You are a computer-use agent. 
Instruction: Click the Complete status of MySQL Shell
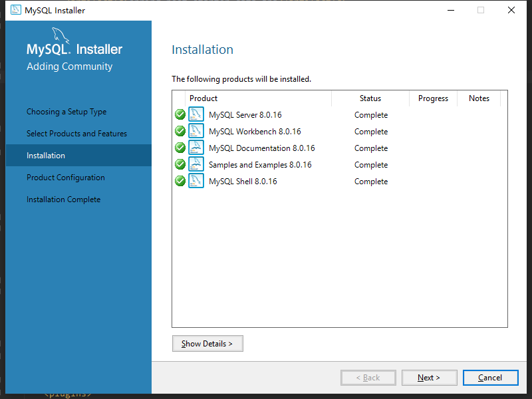[371, 182]
